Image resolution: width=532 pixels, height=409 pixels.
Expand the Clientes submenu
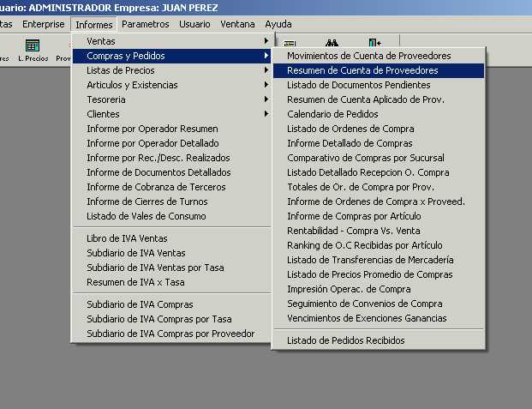[x=171, y=114]
